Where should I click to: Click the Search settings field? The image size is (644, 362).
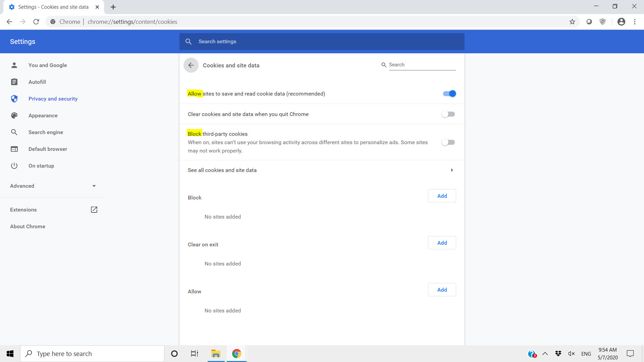pos(322,42)
